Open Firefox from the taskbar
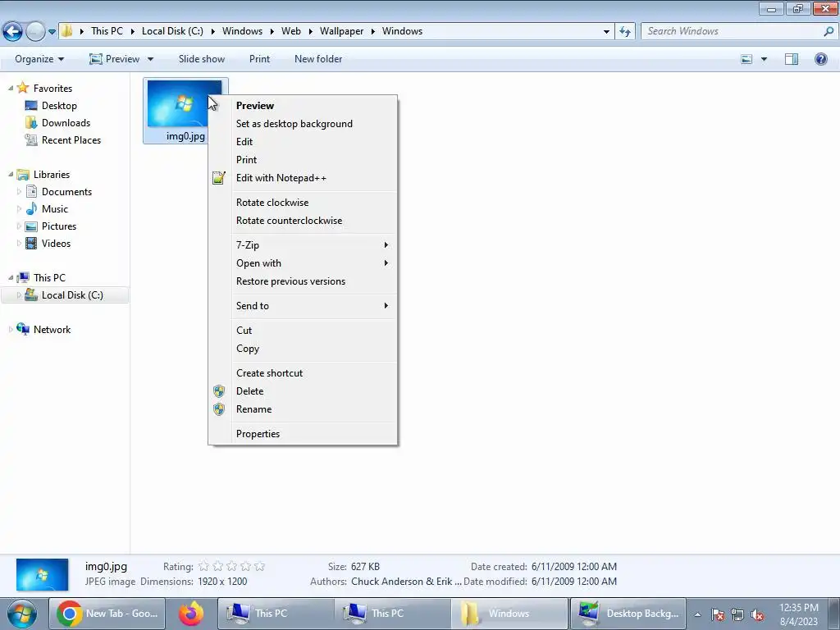 (190, 614)
